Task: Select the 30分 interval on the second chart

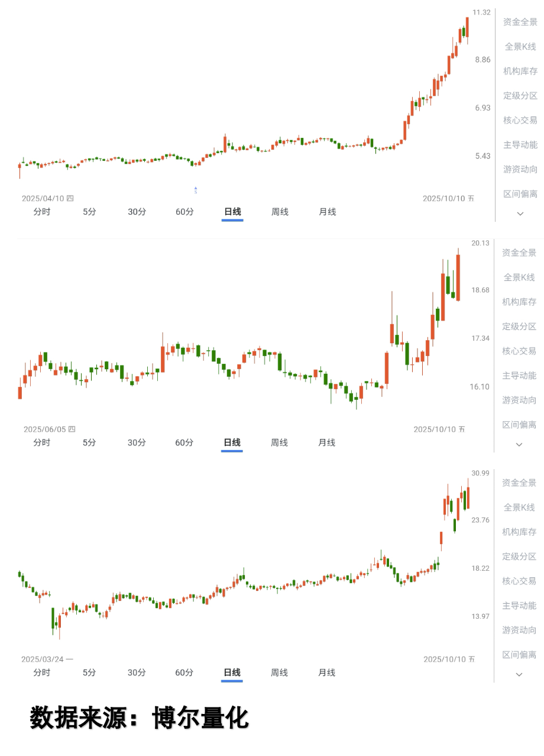Action: pos(136,442)
